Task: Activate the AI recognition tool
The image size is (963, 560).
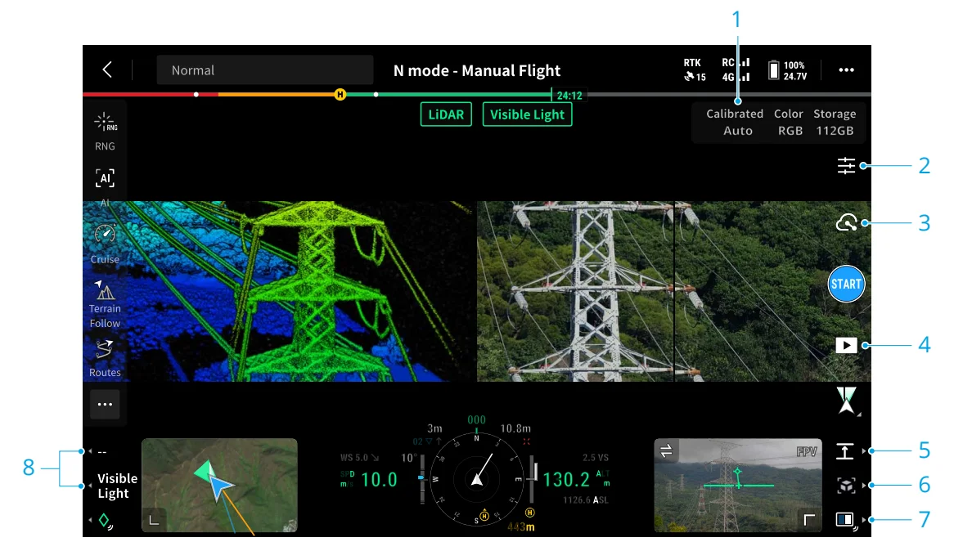Action: point(105,177)
